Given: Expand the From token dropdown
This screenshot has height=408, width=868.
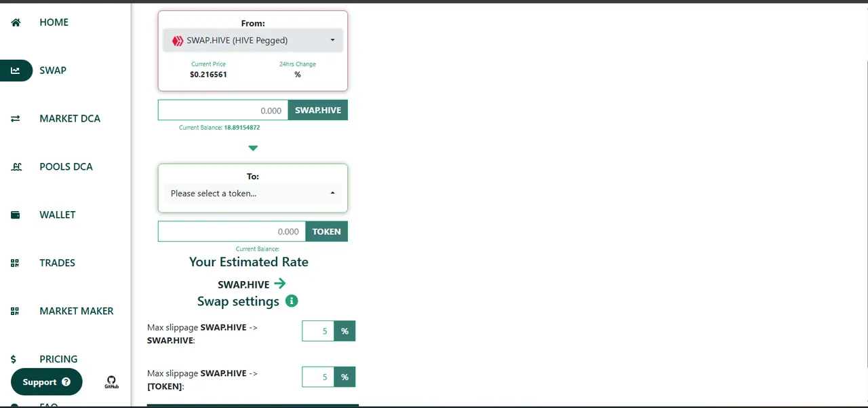Looking at the screenshot, I should coord(253,41).
